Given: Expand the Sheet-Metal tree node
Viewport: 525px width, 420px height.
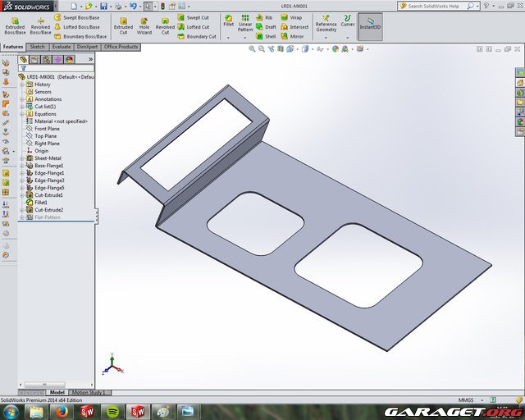Looking at the screenshot, I should pos(22,158).
